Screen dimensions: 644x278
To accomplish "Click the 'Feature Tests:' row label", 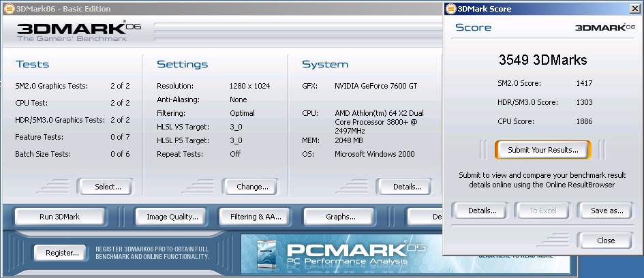I will coord(40,137).
